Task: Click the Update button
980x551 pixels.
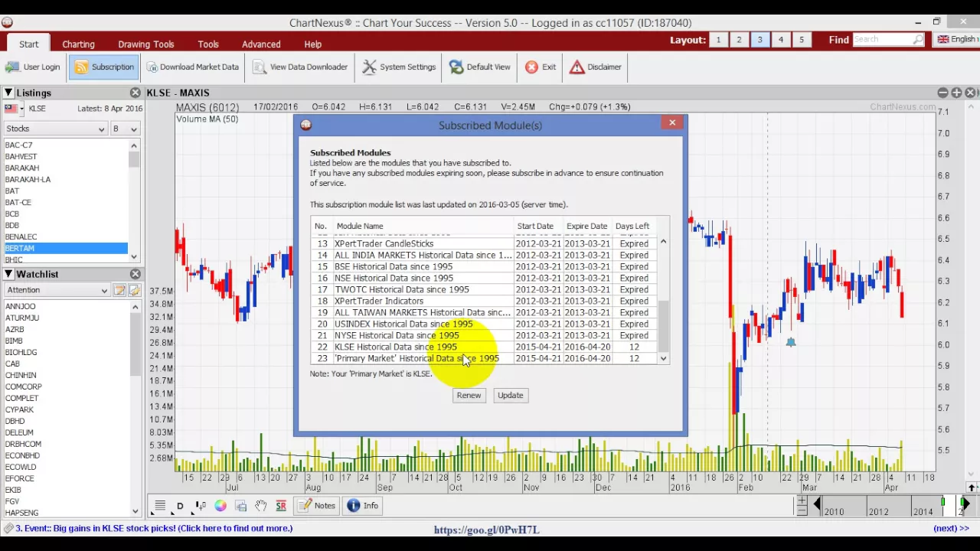Action: [x=510, y=395]
